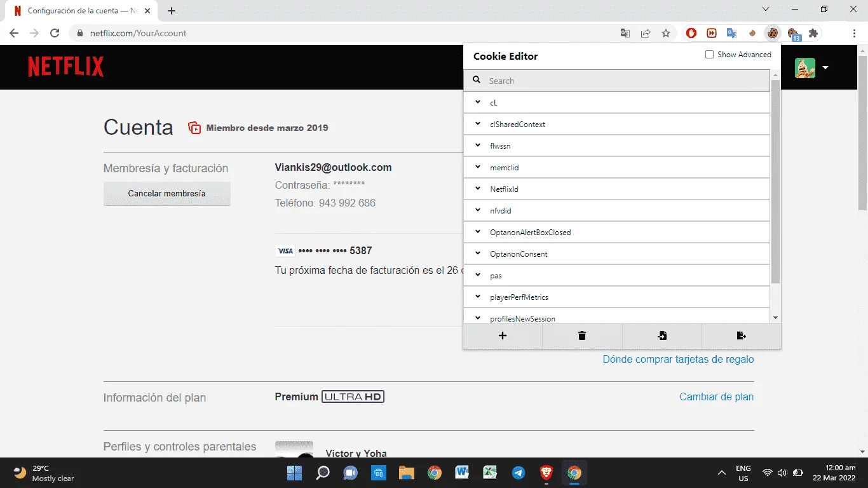Bookmark this page with the star icon
Image resolution: width=868 pixels, height=488 pixels.
[x=666, y=33]
